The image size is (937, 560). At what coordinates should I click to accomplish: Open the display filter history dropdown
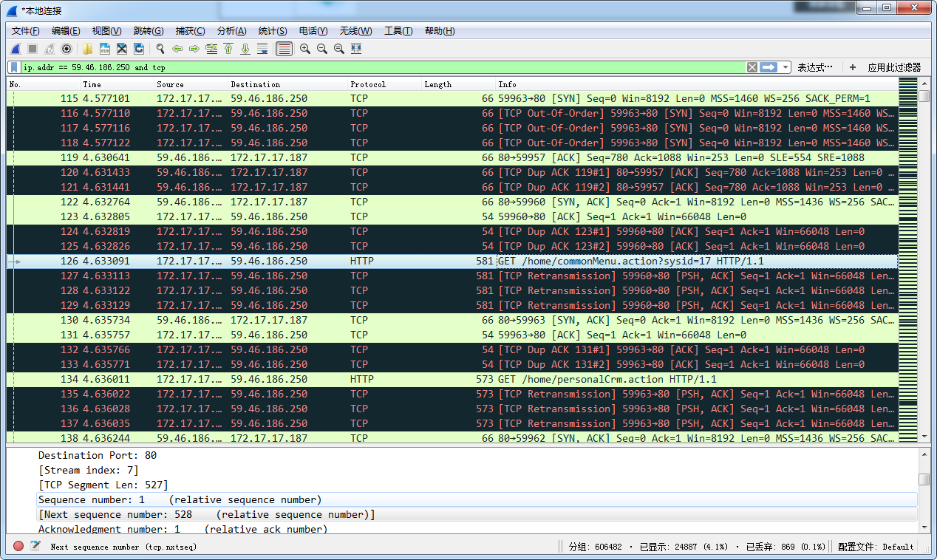pos(785,67)
